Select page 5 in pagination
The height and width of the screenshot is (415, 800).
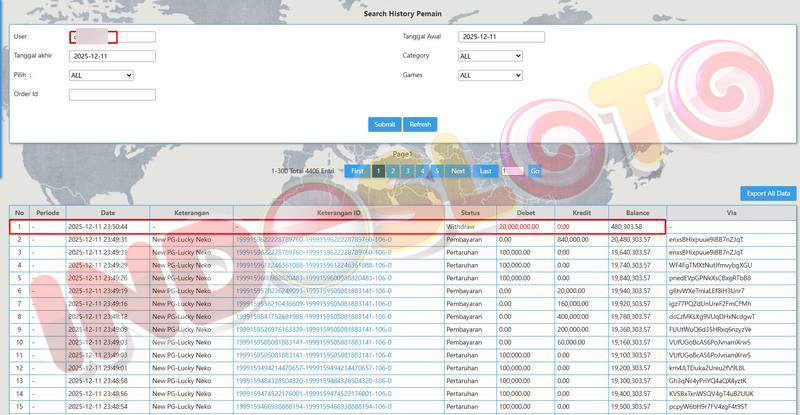click(x=436, y=171)
